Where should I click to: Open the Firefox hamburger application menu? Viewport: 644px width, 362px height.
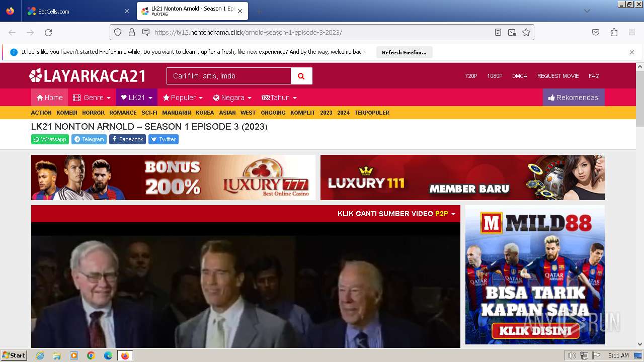(632, 32)
